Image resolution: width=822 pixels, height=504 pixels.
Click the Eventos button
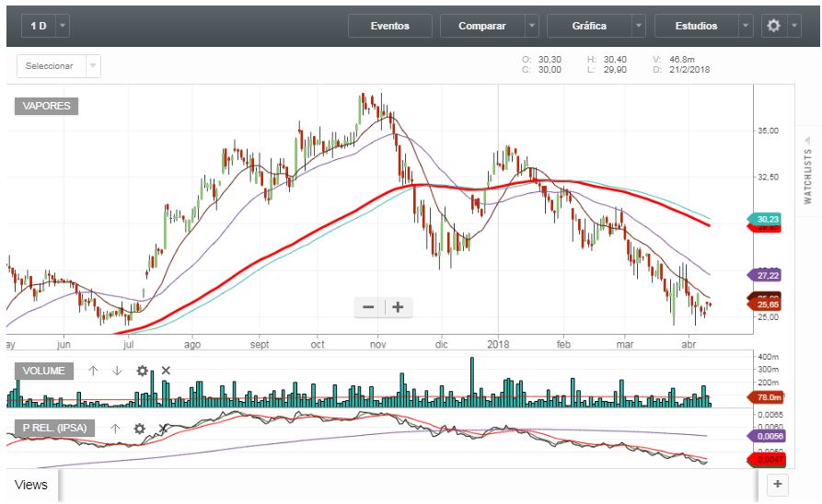pyautogui.click(x=389, y=26)
